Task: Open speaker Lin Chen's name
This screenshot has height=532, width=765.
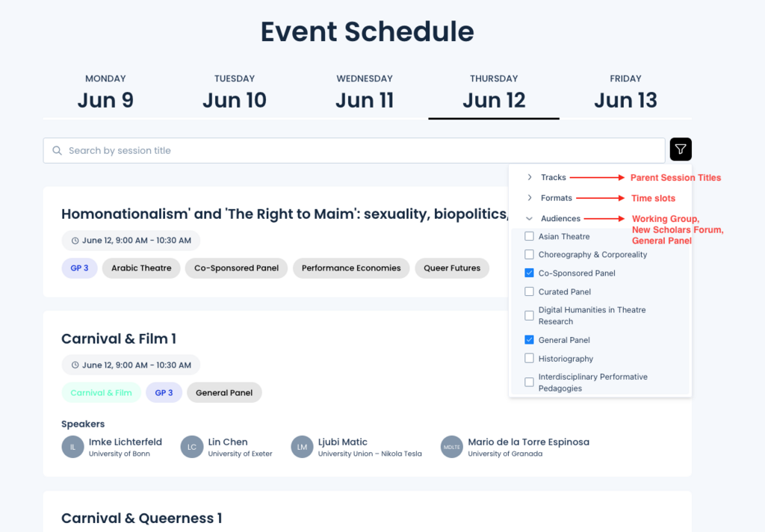Action: (228, 442)
